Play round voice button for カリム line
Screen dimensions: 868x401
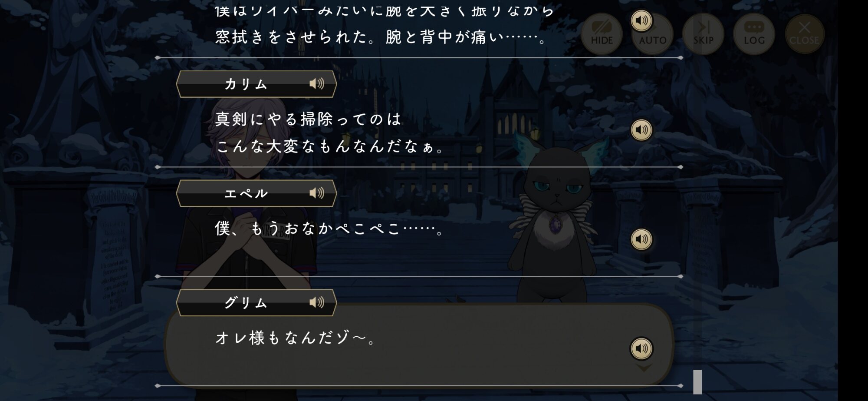tap(641, 130)
